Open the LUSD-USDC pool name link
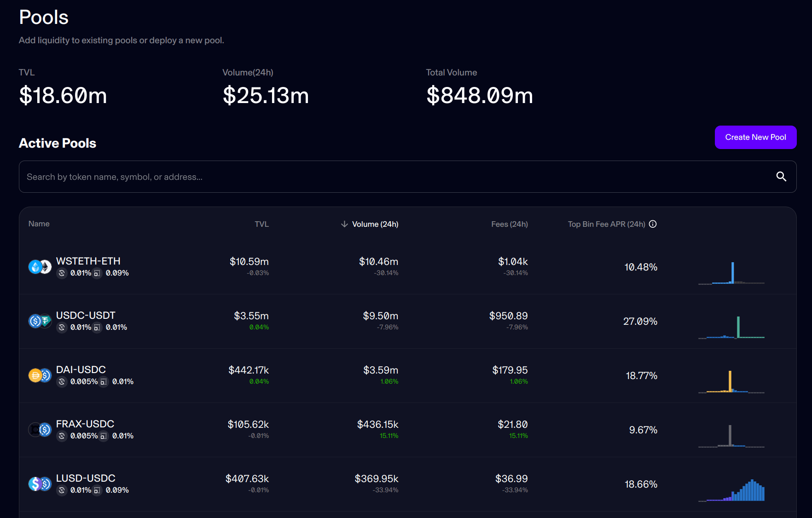The image size is (812, 518). (86, 478)
